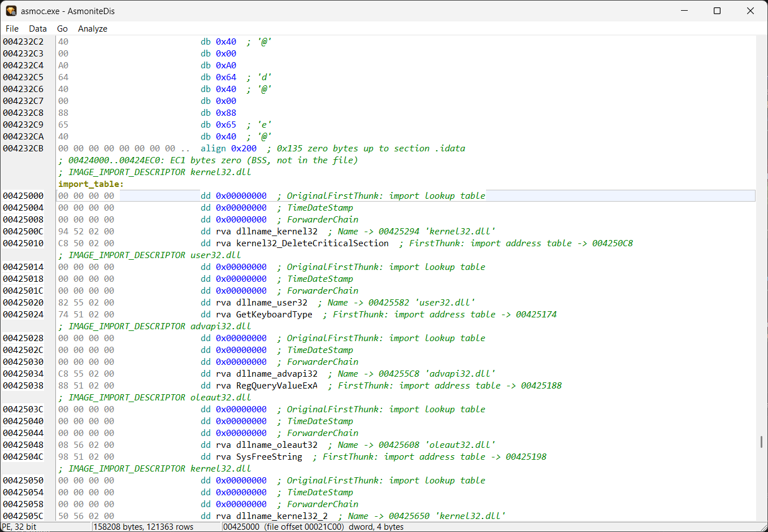The height and width of the screenshot is (532, 768).
Task: Click the 'dword, 4 bytes' status entry
Action: [x=376, y=527]
